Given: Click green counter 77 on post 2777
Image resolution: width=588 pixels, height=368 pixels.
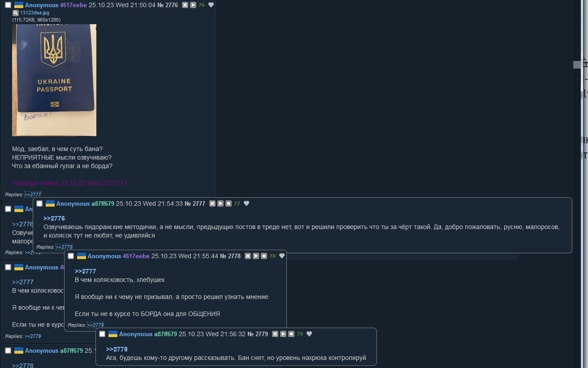Looking at the screenshot, I should click(x=237, y=203).
